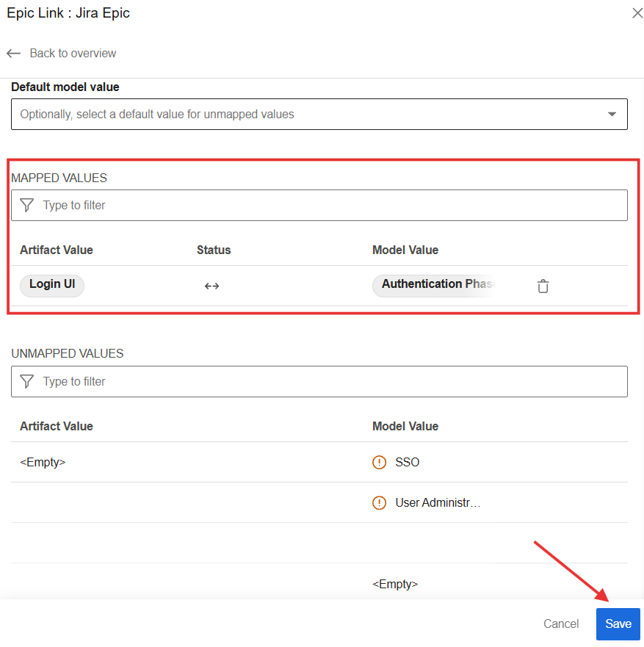This screenshot has height=647, width=644.
Task: Click the warning icon beside SSO
Action: [x=379, y=463]
